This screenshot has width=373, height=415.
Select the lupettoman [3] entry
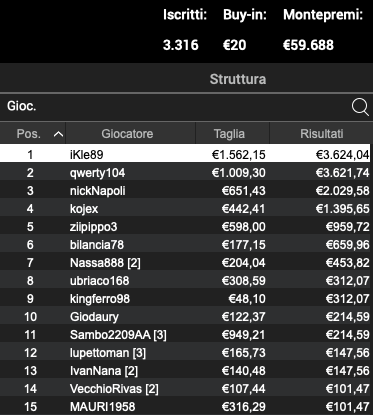186,352
